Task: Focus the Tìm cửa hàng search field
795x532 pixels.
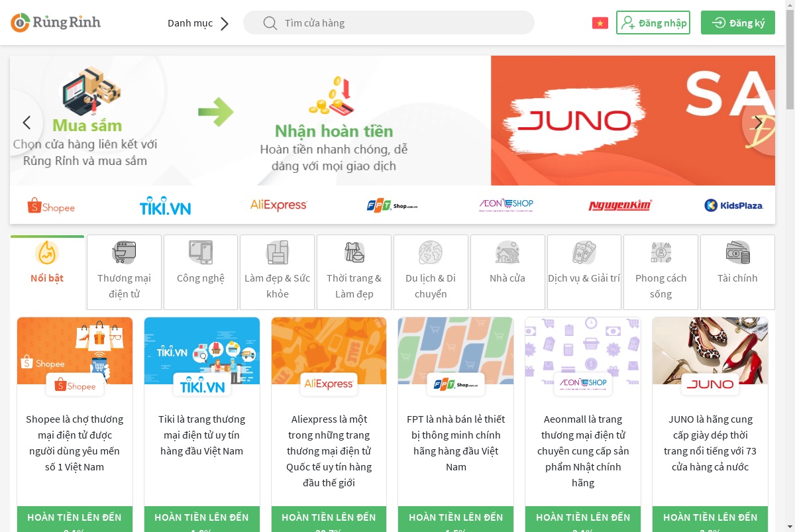Action: pyautogui.click(x=389, y=23)
